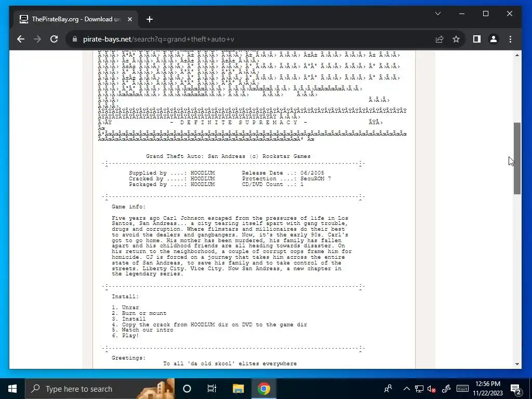Click 'Cracked by .....: HOODLUM' text
Image resolution: width=532 pixels, height=399 pixels.
[171, 179]
